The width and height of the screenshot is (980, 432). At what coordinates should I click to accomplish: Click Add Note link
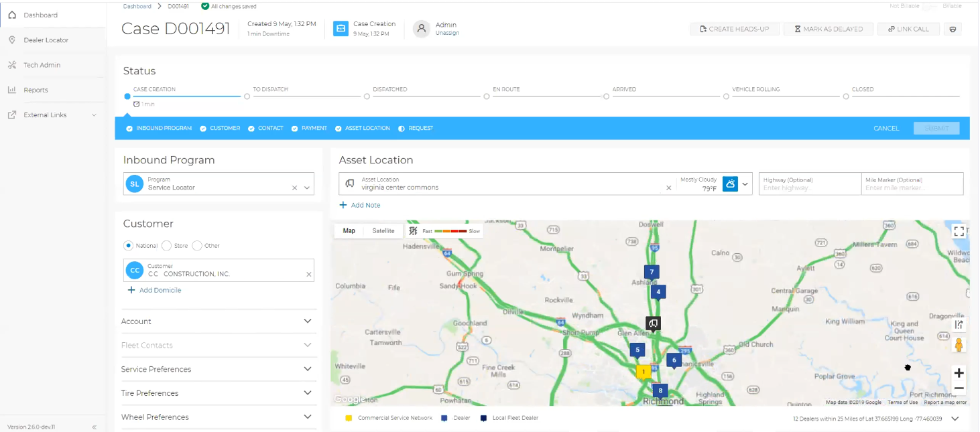point(360,206)
